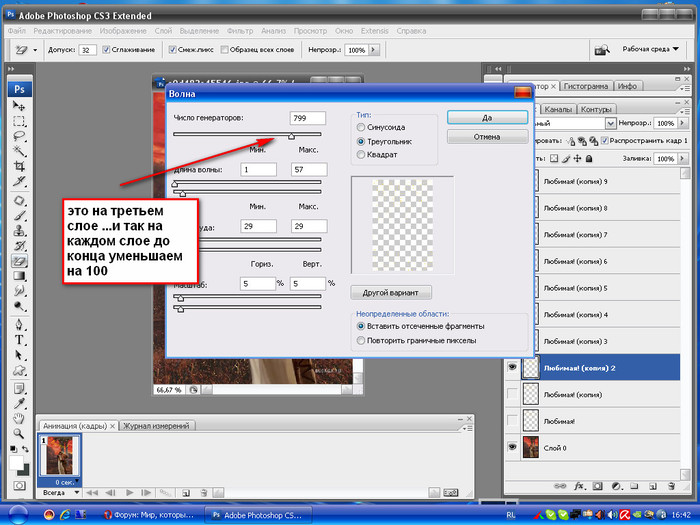Open the Фильтр menu

pyautogui.click(x=240, y=31)
